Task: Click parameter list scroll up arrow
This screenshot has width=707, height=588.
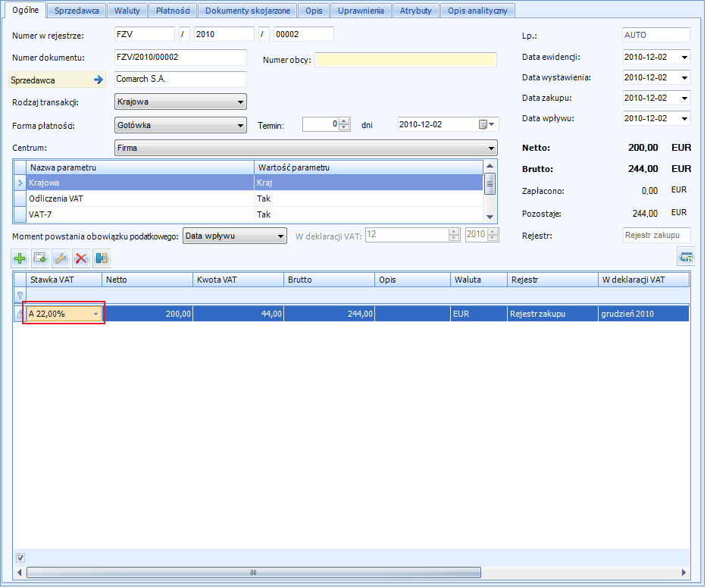Action: click(490, 166)
